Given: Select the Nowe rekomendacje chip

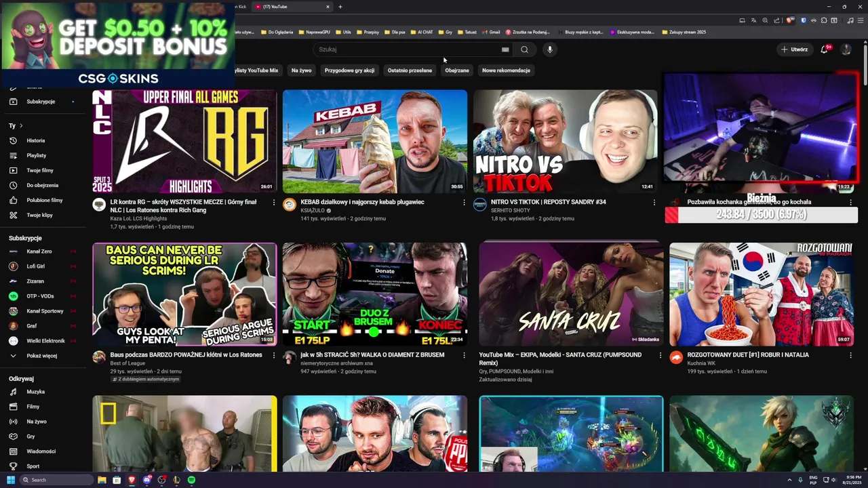Looking at the screenshot, I should (x=506, y=70).
